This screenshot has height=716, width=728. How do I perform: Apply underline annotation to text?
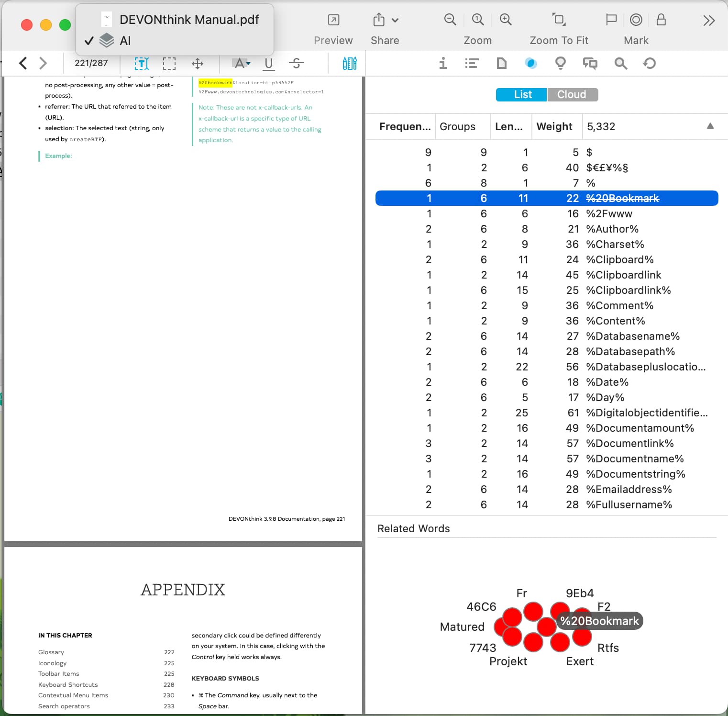(x=268, y=63)
